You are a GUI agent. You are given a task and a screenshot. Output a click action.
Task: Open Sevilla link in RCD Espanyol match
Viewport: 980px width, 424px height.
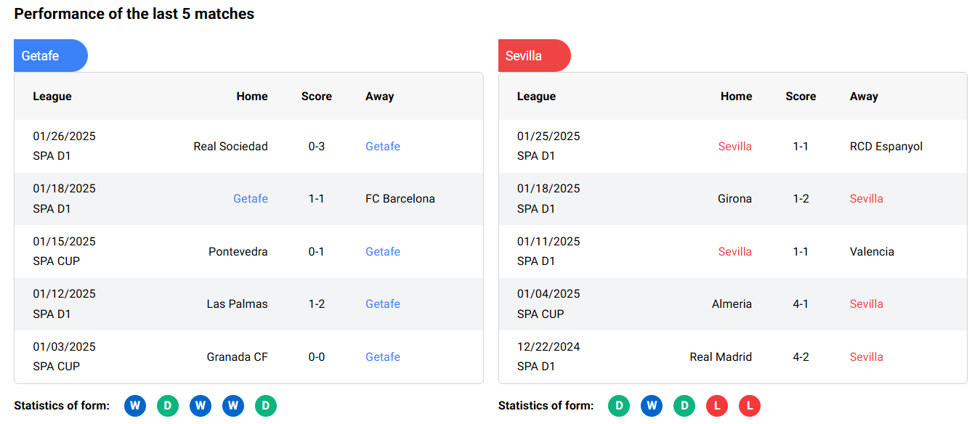point(734,147)
